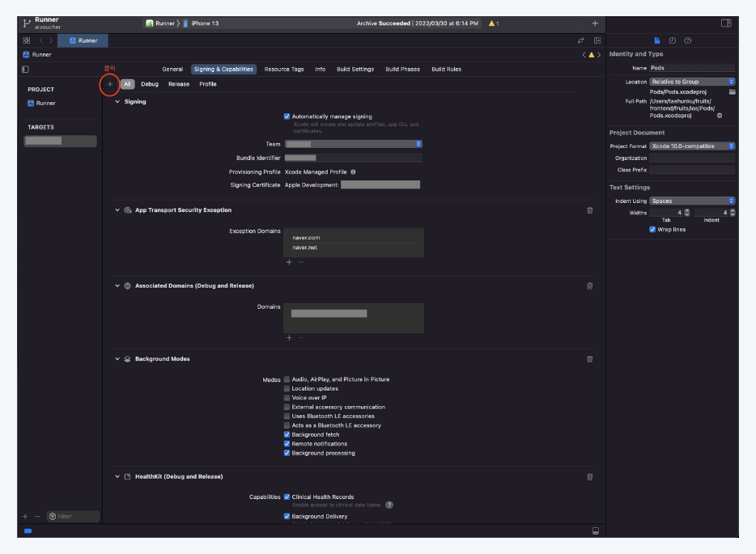
Task: Click the Bundle Identifier field
Action: point(354,158)
